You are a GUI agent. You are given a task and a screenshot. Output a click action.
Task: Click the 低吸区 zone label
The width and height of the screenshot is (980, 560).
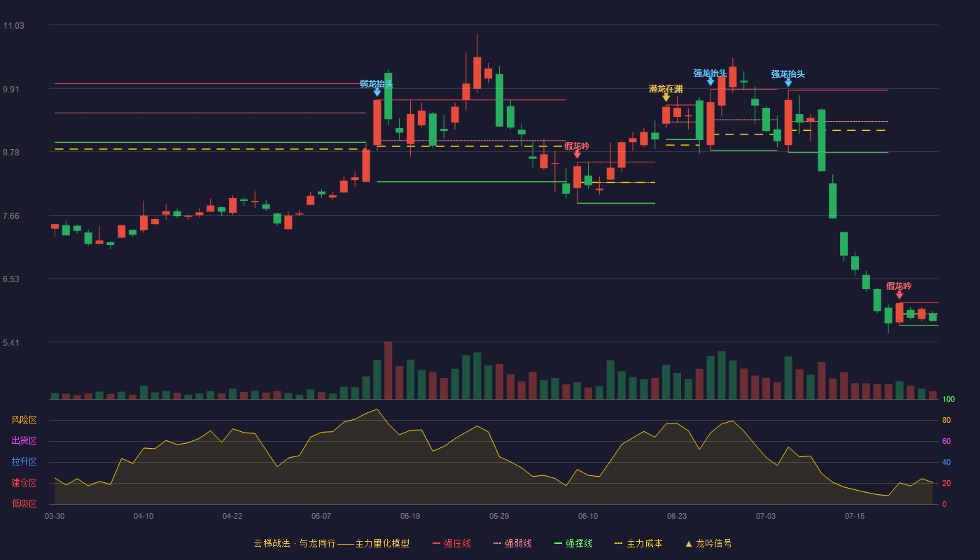24,503
